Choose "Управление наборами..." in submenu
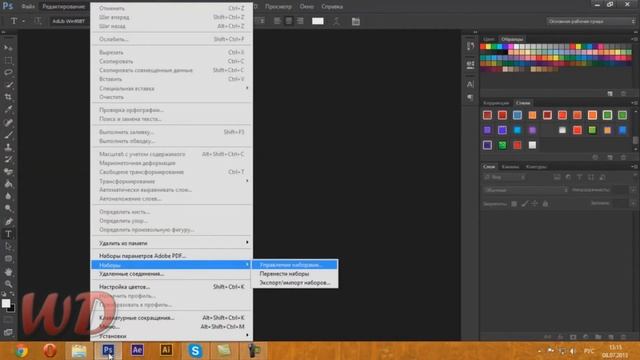Image resolution: width=640 pixels, height=360 pixels. (295, 265)
